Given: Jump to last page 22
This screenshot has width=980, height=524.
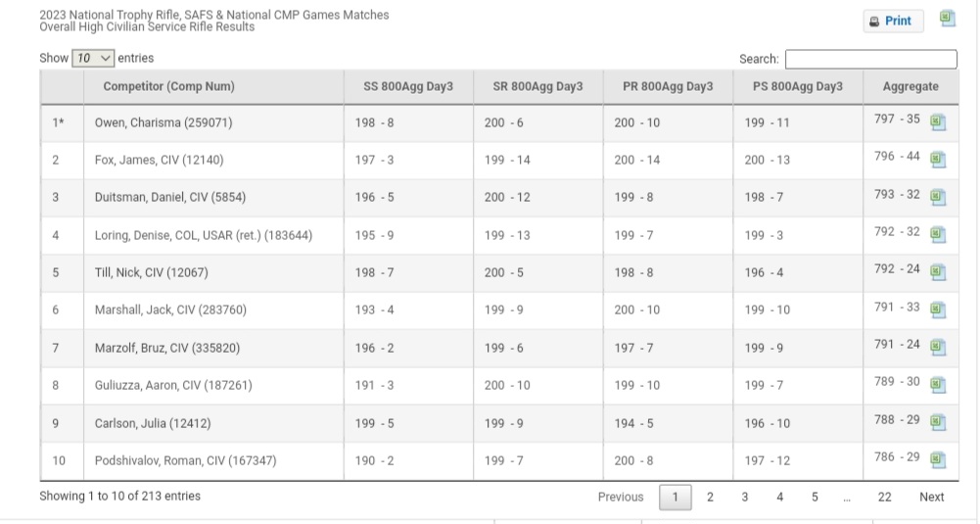Looking at the screenshot, I should point(884,498).
